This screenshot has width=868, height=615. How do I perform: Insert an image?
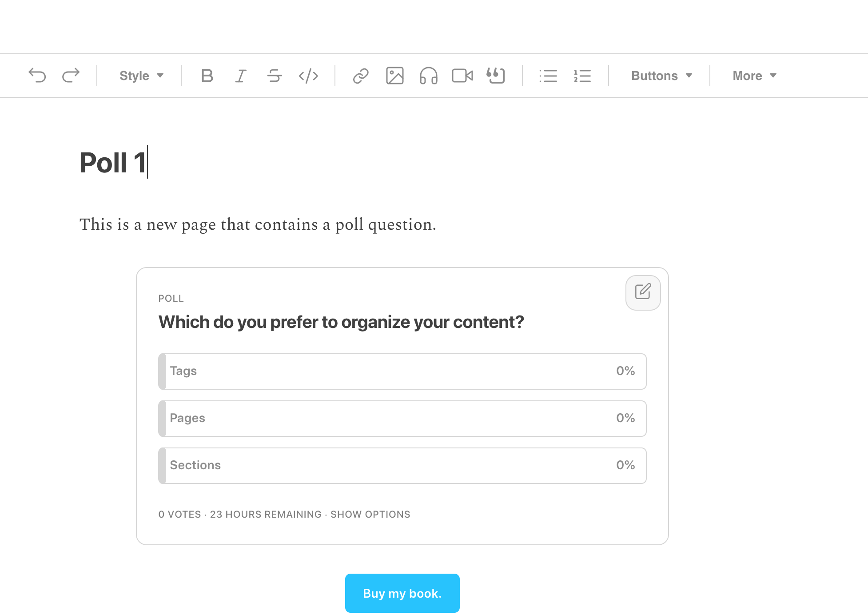click(x=395, y=76)
